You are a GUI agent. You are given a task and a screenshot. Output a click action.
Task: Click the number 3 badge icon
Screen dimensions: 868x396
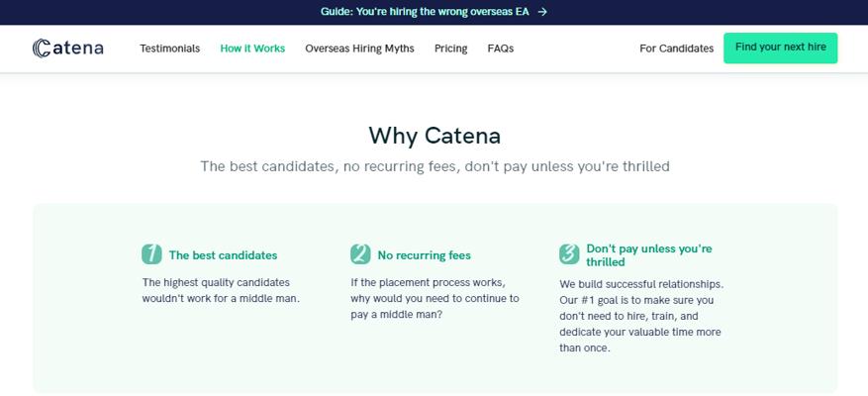569,254
